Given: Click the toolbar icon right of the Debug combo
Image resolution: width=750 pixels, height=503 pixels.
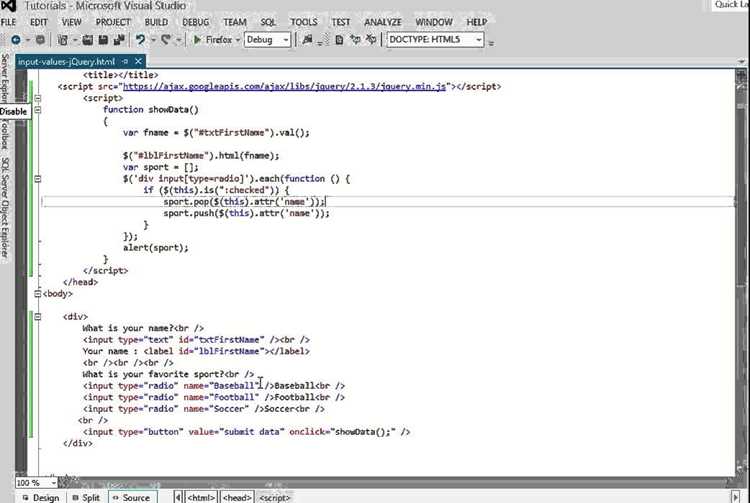Looking at the screenshot, I should [307, 40].
